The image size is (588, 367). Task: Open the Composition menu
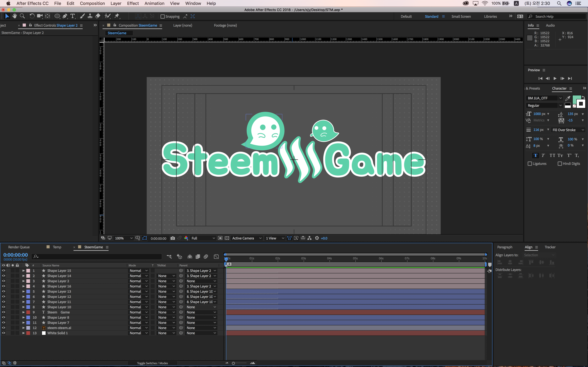[92, 3]
